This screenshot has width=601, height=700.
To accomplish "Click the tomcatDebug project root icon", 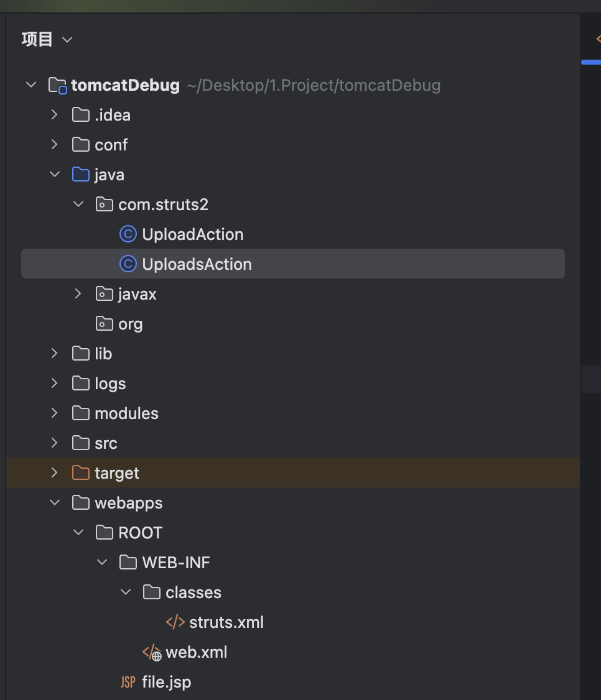I will (57, 85).
